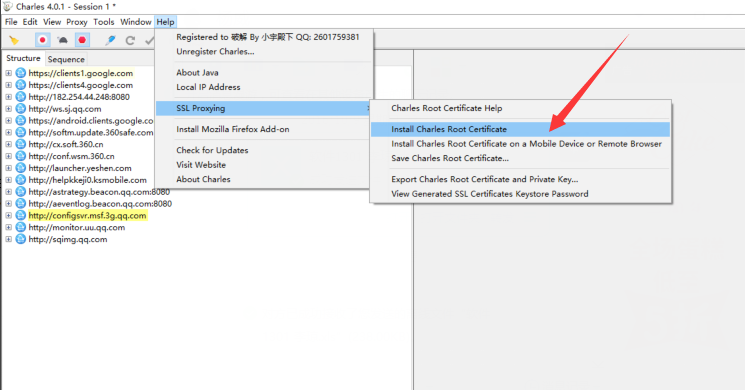Open the Edit menu

tap(30, 22)
